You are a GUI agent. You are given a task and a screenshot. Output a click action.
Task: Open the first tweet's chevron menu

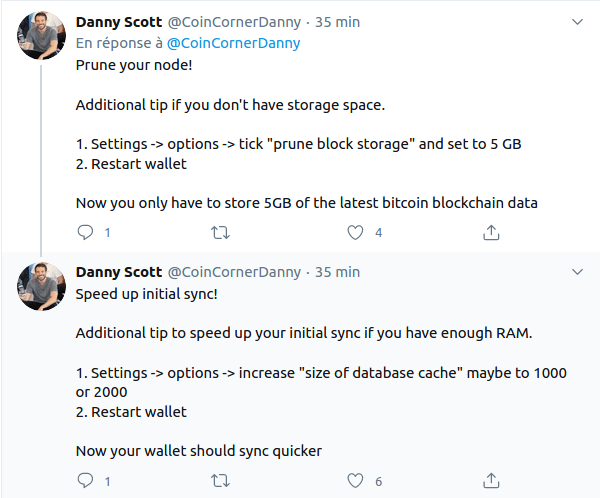[x=577, y=22]
